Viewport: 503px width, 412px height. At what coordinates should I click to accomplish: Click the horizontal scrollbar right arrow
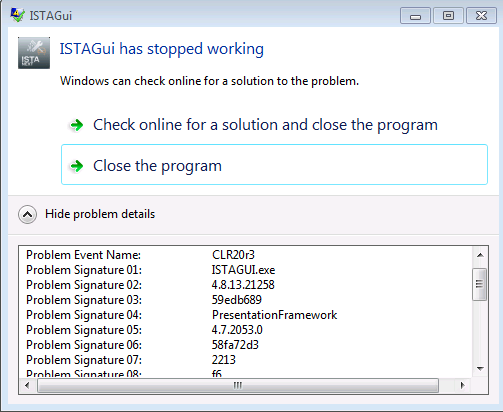tap(462, 386)
